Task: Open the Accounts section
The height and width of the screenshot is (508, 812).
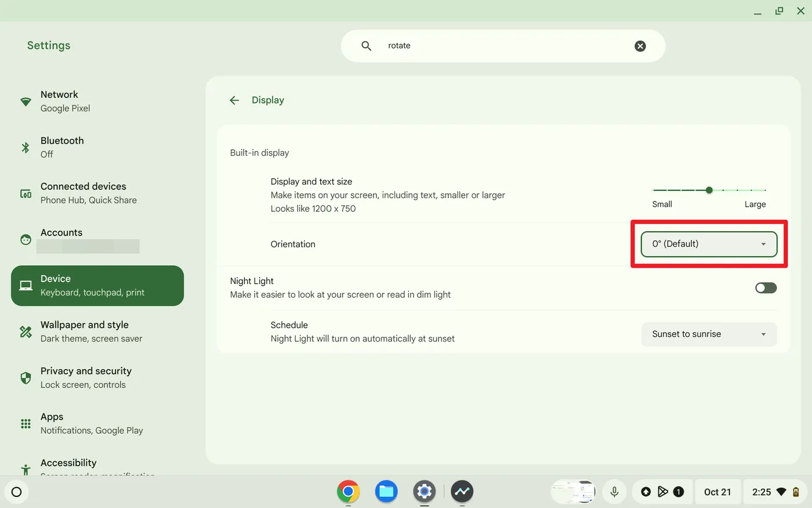Action: point(97,239)
